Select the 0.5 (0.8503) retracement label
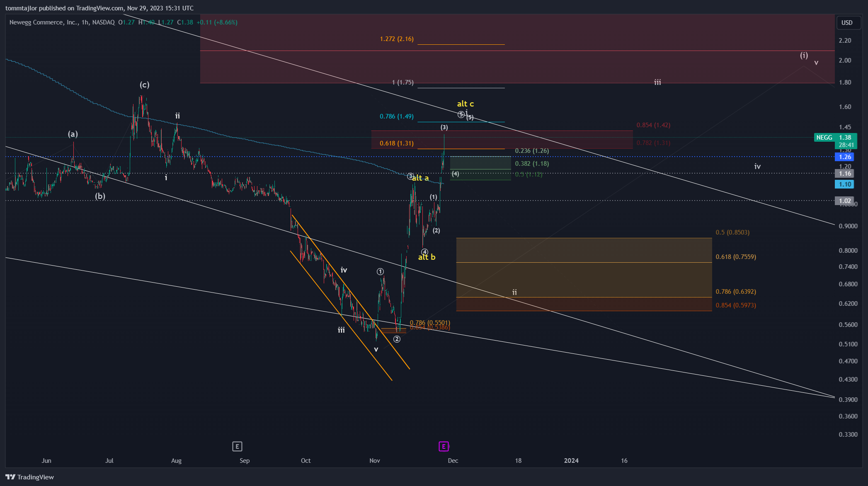The height and width of the screenshot is (486, 868). tap(732, 232)
